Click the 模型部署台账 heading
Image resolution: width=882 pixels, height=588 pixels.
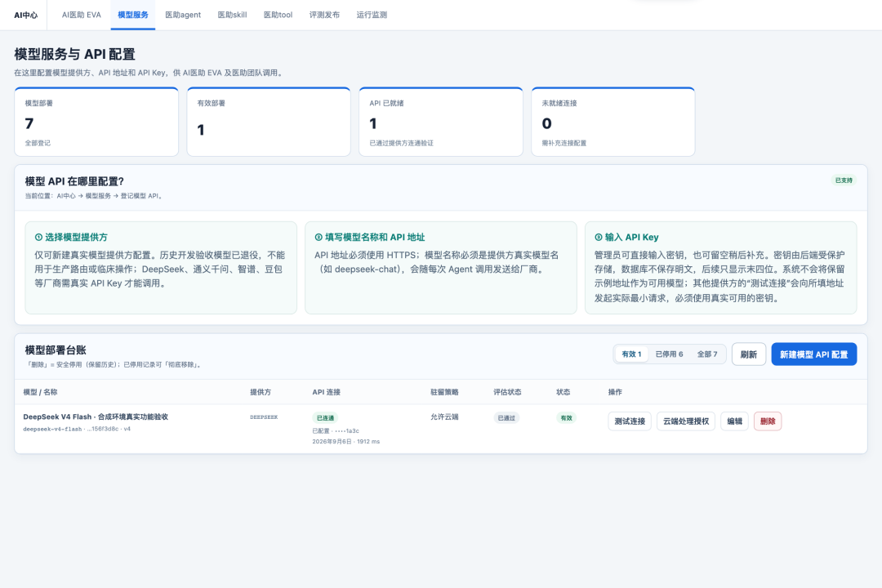(56, 350)
